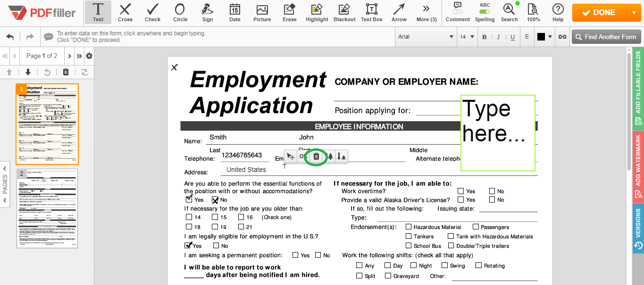Click the E text alignment button

tap(527, 37)
